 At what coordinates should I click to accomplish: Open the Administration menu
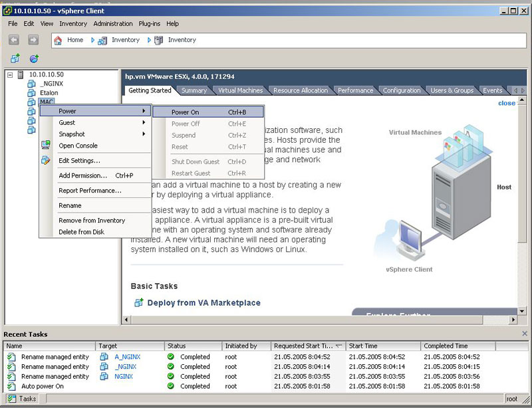click(x=113, y=24)
